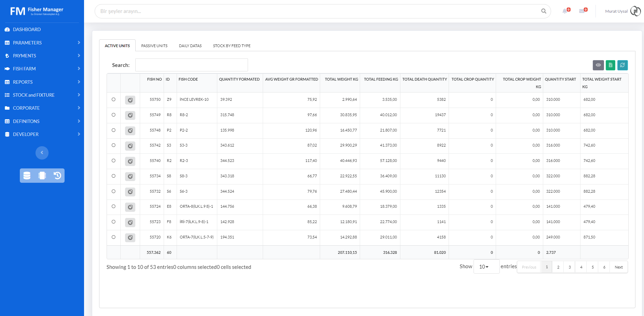
Task: Focus the top global search box
Action: [x=323, y=11]
